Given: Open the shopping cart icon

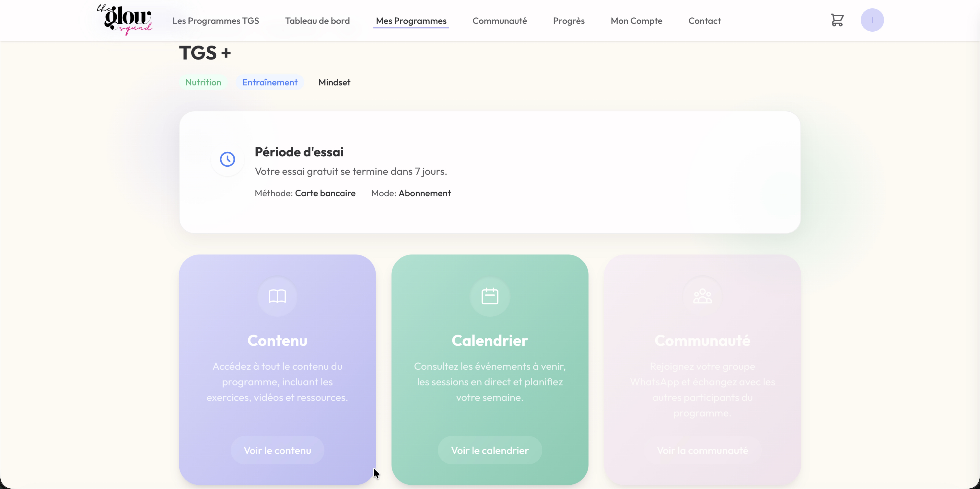Looking at the screenshot, I should pos(837,20).
